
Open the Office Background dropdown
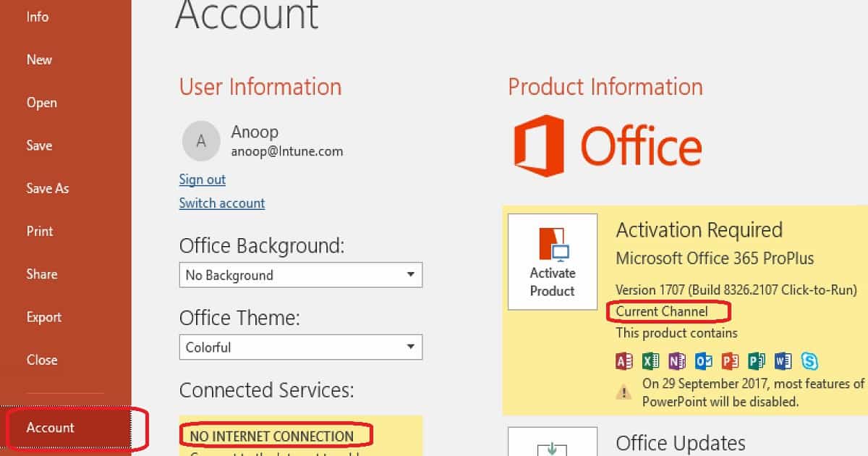point(301,275)
